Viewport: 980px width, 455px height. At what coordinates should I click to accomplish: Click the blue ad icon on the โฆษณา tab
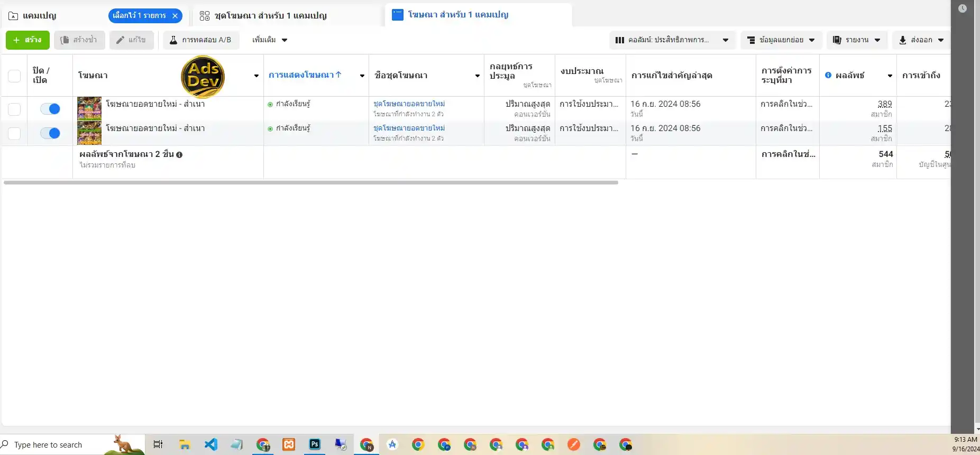(x=398, y=15)
